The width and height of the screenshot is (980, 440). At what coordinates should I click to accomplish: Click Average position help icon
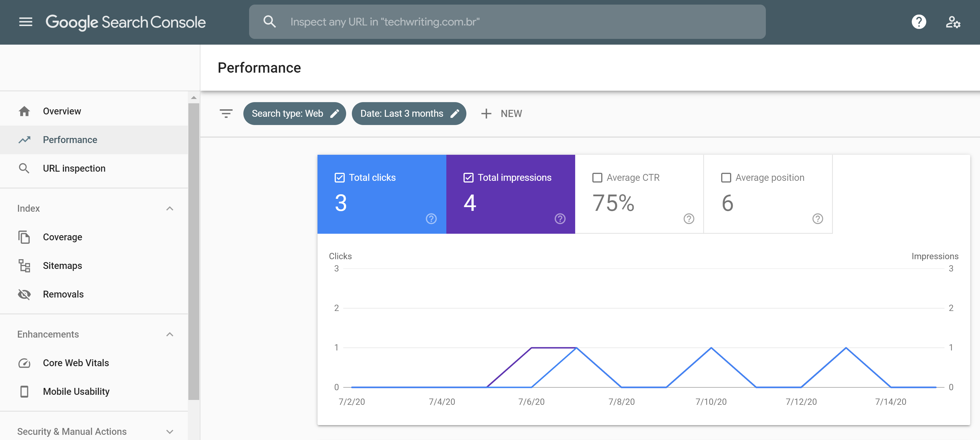[818, 219]
